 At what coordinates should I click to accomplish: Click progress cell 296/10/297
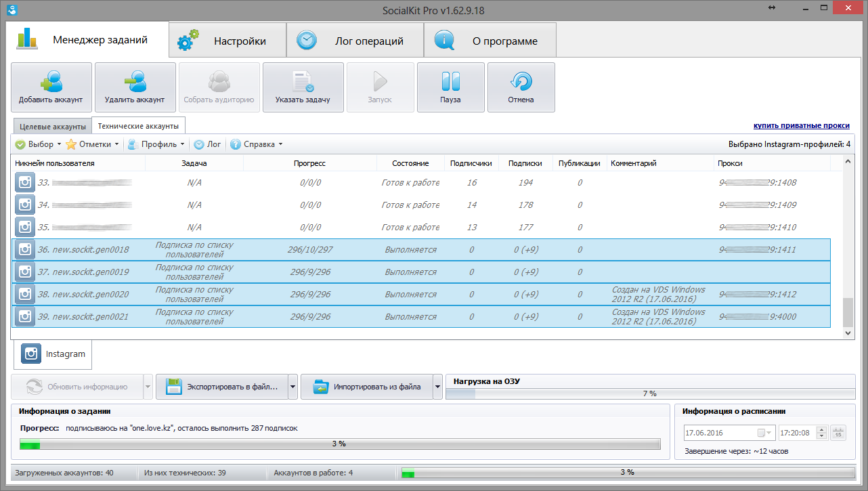(x=310, y=250)
